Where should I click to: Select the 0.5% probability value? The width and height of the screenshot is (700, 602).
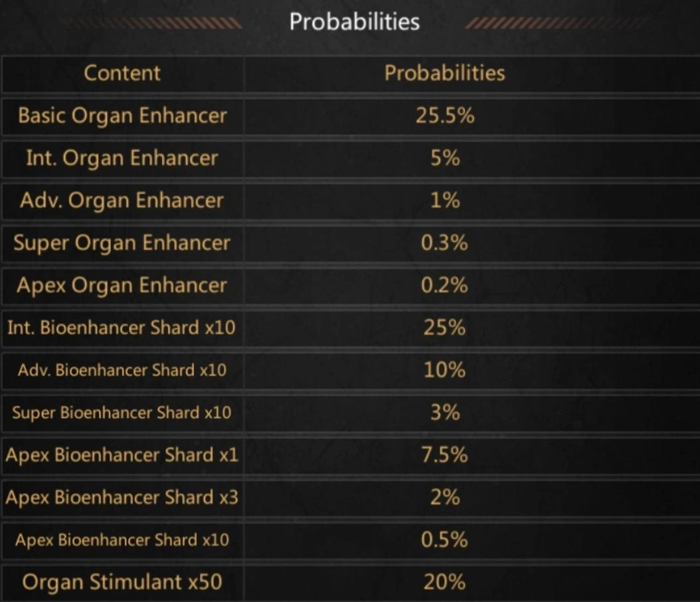[444, 540]
